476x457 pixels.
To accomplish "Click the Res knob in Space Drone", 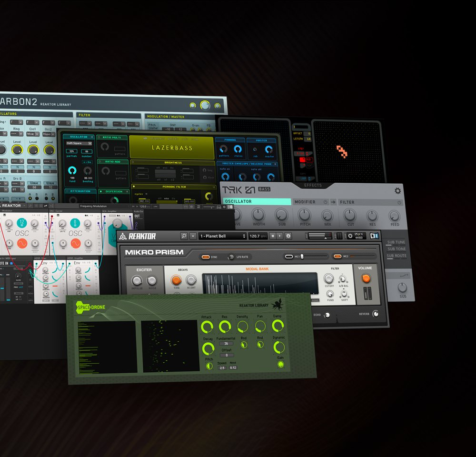I will pos(225,327).
